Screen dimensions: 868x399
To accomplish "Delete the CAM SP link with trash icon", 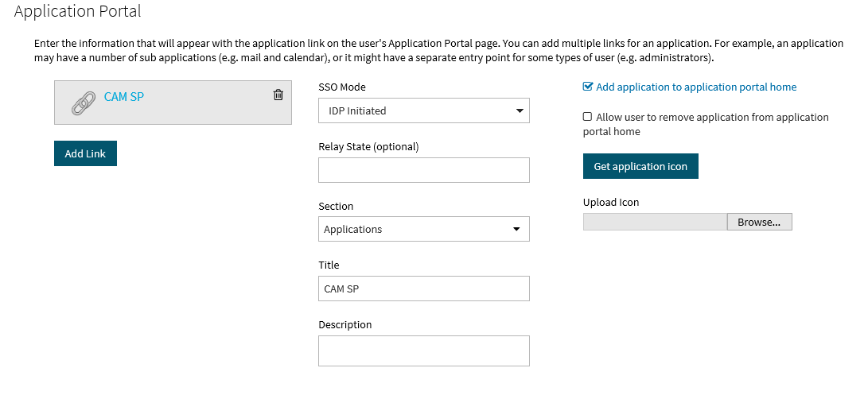I will (x=278, y=95).
